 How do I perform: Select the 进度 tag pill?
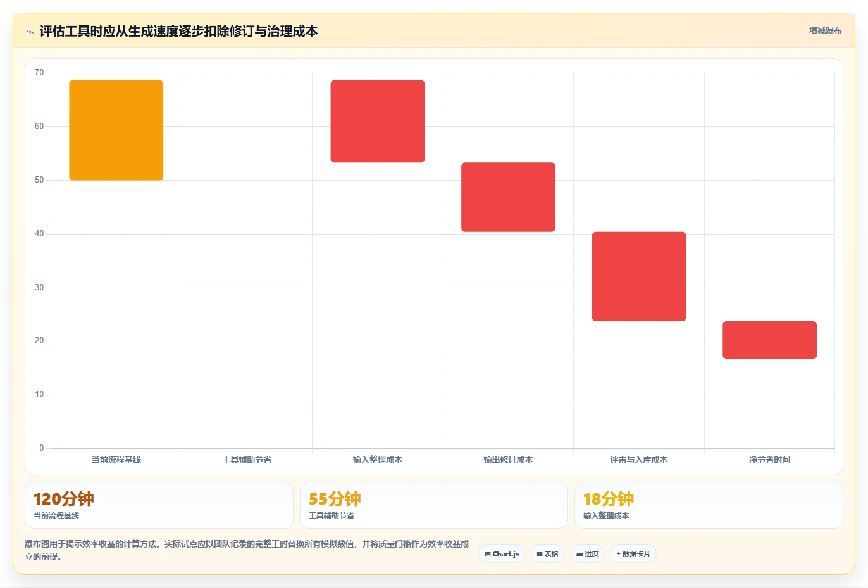point(587,554)
